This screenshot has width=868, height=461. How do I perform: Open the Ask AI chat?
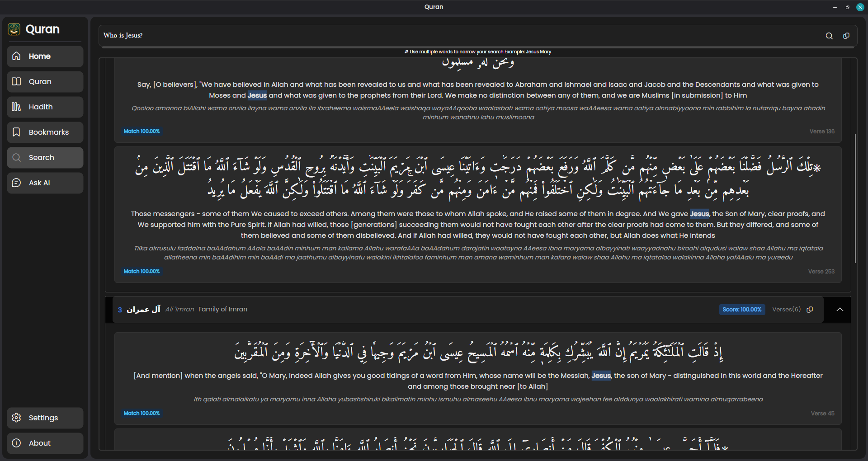pos(45,183)
